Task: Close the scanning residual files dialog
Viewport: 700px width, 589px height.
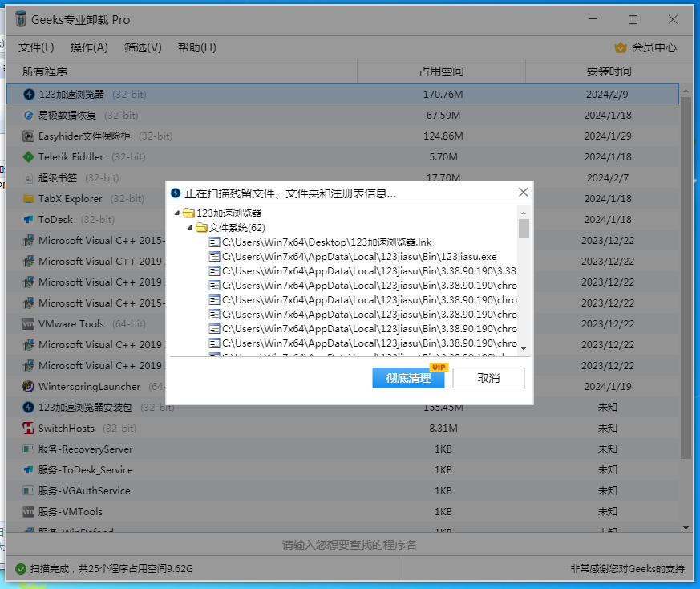Action: coord(524,192)
